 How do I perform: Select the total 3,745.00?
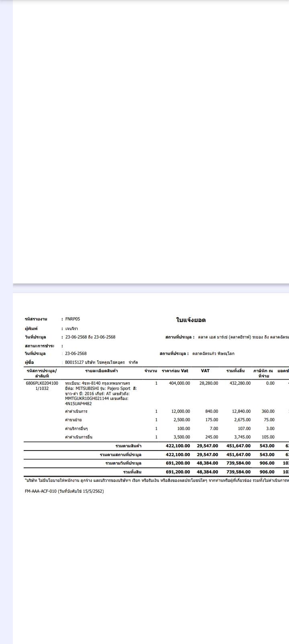point(242,437)
